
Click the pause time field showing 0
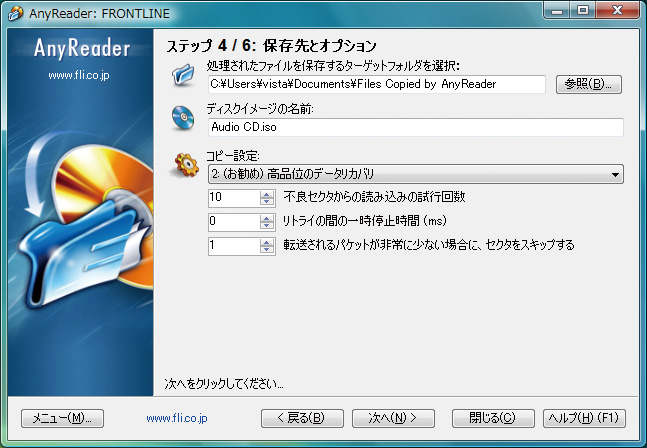234,222
